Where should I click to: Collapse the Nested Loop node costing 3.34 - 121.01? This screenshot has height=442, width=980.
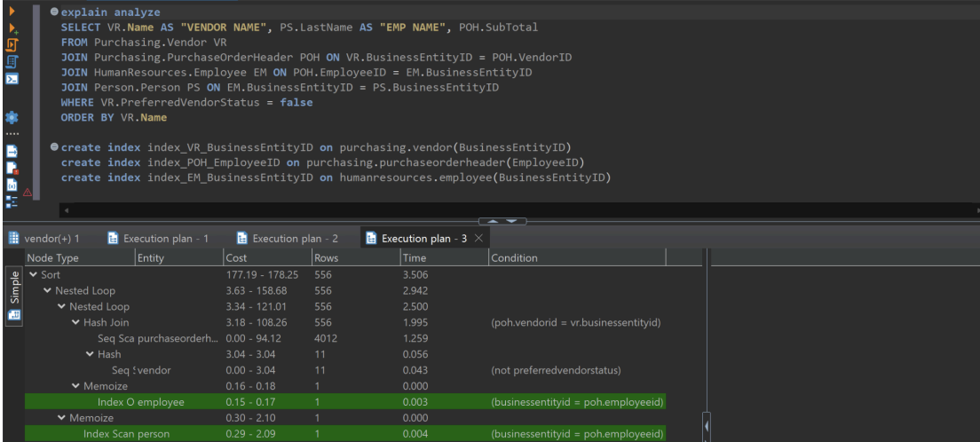tap(61, 307)
